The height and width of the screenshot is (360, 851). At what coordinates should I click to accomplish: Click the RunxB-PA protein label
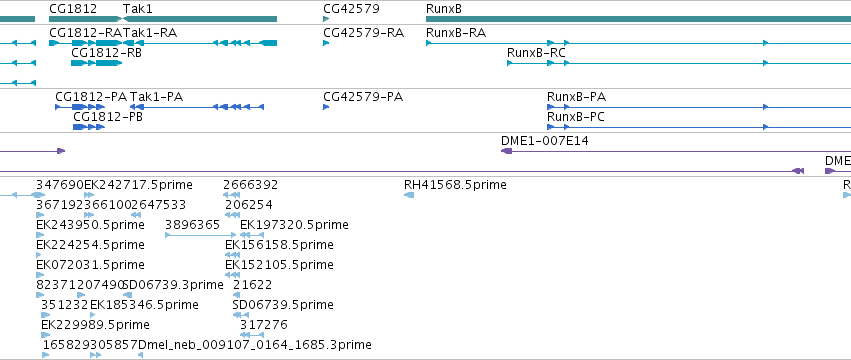pyautogui.click(x=576, y=97)
